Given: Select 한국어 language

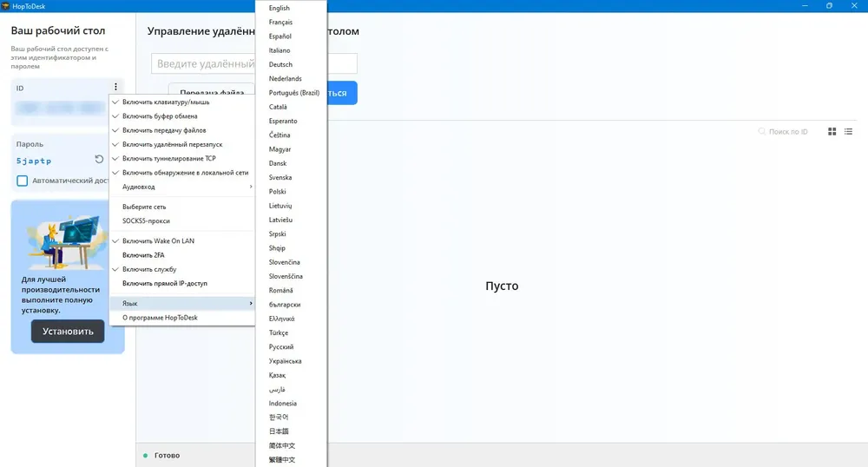Looking at the screenshot, I should point(291,418).
